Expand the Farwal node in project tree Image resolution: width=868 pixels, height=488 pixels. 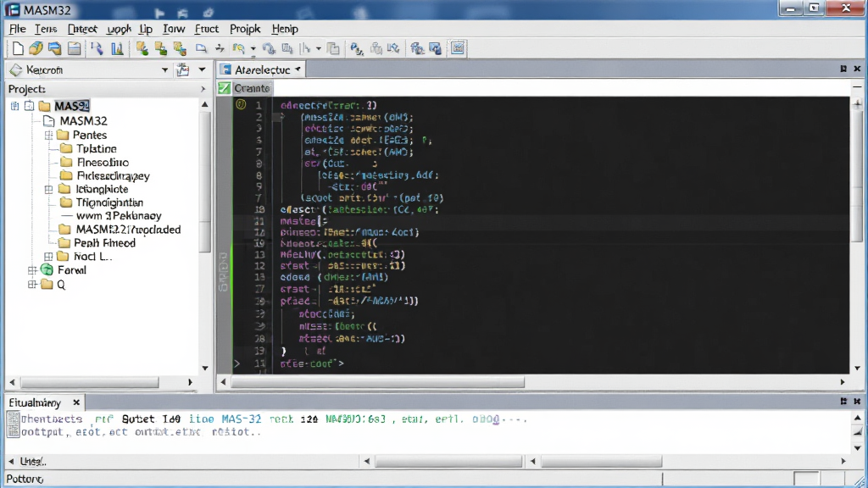click(x=32, y=270)
